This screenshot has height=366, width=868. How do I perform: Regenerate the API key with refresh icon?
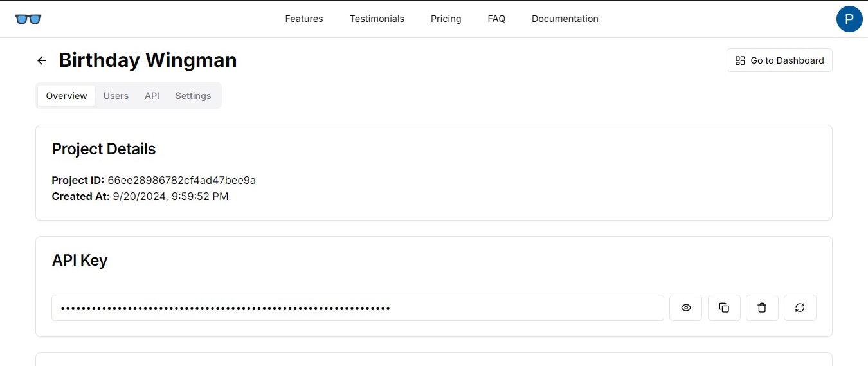point(800,307)
